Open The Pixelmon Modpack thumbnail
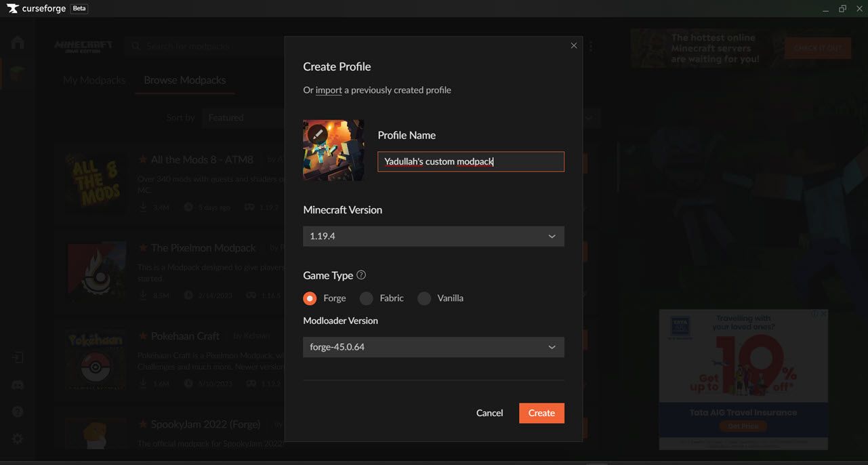Viewport: 868px width, 465px height. pos(97,271)
